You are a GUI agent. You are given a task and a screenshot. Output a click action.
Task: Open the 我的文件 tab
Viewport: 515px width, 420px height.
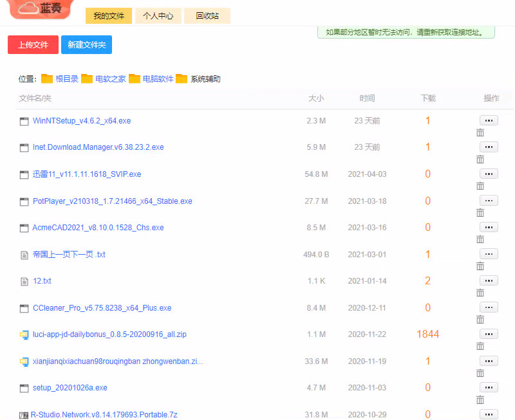click(109, 15)
